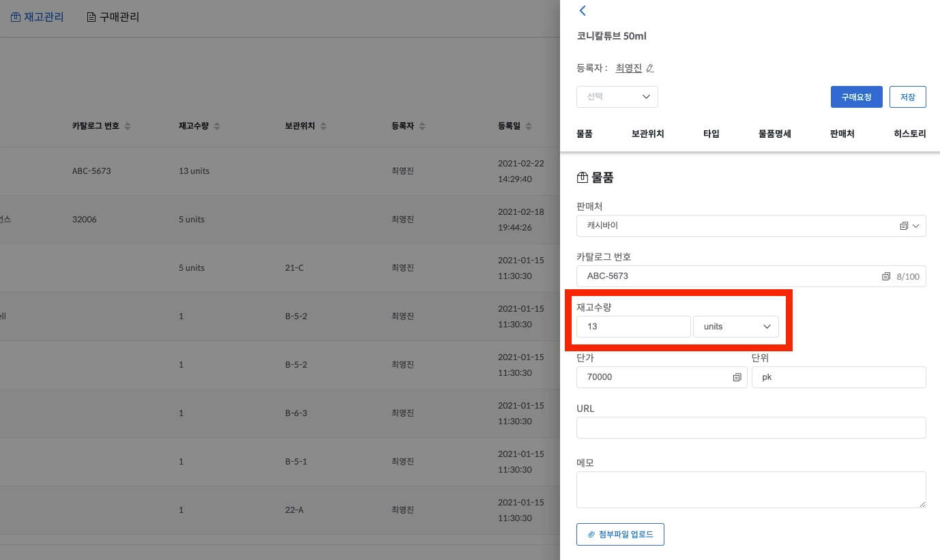Jump to the 보관위치 section tab

coord(648,134)
